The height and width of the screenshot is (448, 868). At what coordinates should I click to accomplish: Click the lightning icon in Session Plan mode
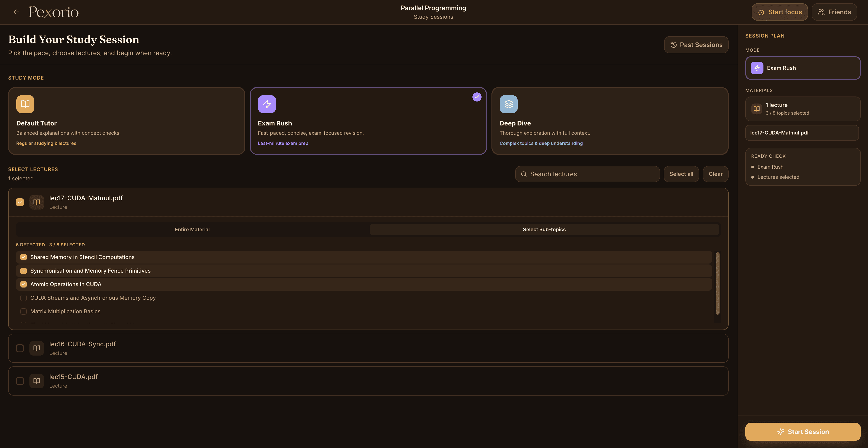click(x=757, y=68)
